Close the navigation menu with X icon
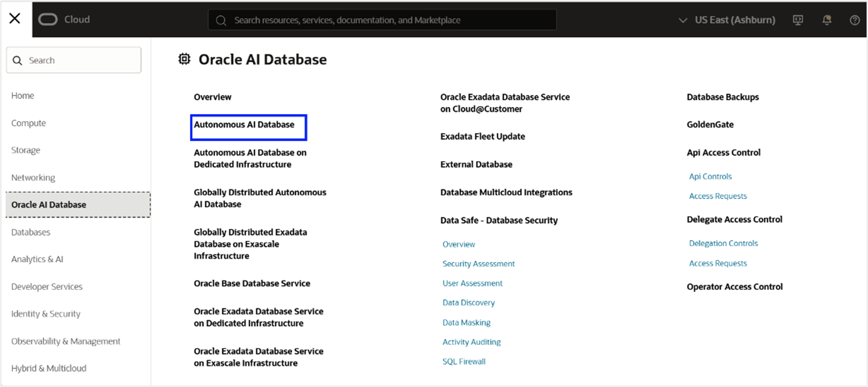This screenshot has height=387, width=868. click(x=15, y=19)
